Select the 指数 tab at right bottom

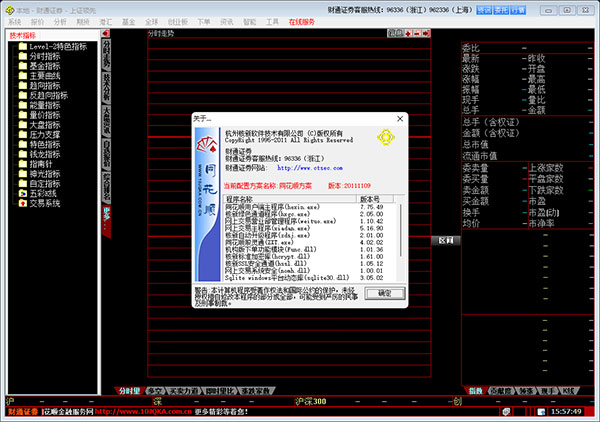[x=475, y=391]
